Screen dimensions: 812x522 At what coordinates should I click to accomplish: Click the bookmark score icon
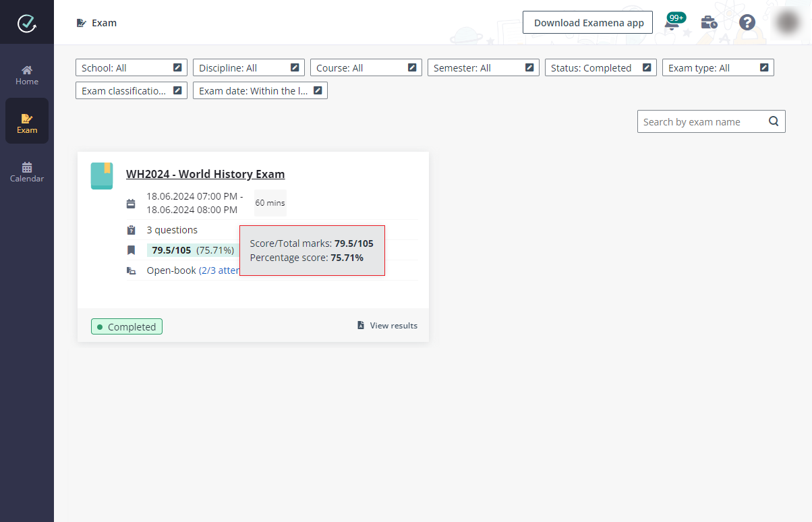131,250
